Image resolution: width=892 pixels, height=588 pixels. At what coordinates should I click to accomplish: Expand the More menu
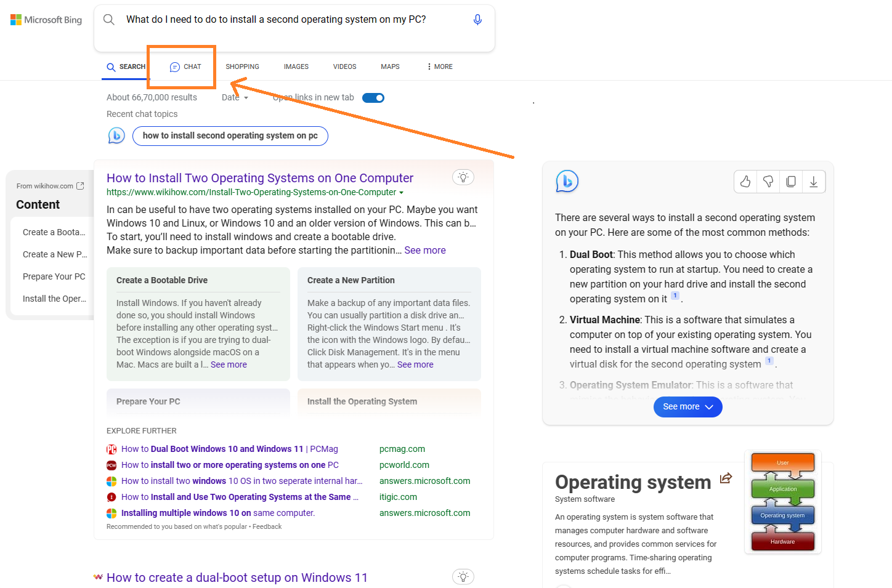pos(440,66)
